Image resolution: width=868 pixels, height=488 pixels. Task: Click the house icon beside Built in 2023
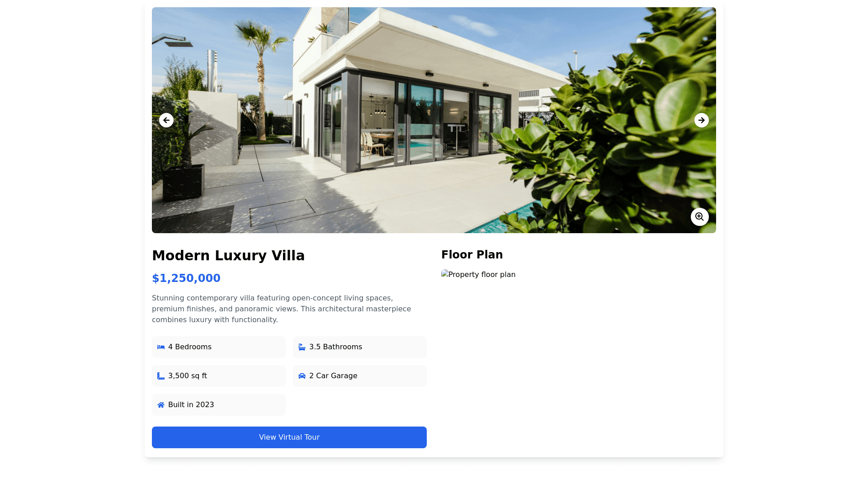click(161, 405)
